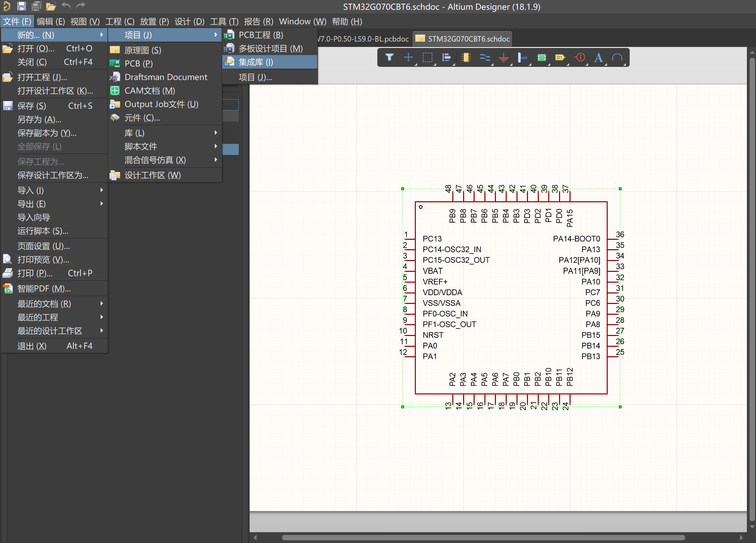756x543 pixels.
Task: Choose 打印预览 (V)... in the File menu
Action: coord(54,259)
